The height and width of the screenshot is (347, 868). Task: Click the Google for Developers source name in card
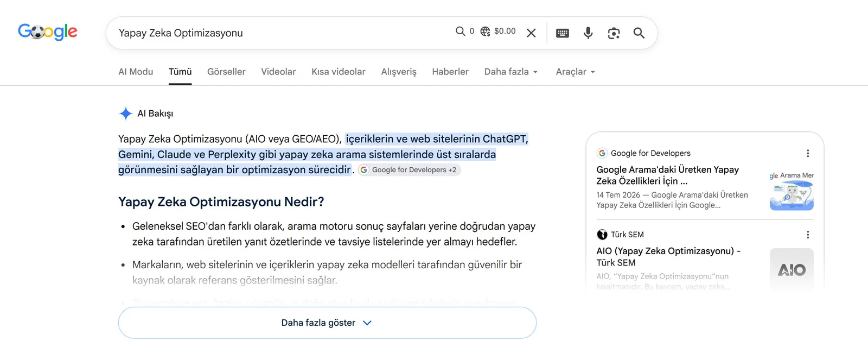650,153
